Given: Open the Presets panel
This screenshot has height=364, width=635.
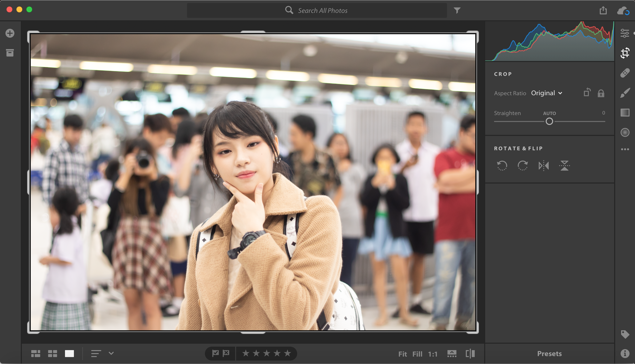Looking at the screenshot, I should (x=549, y=354).
